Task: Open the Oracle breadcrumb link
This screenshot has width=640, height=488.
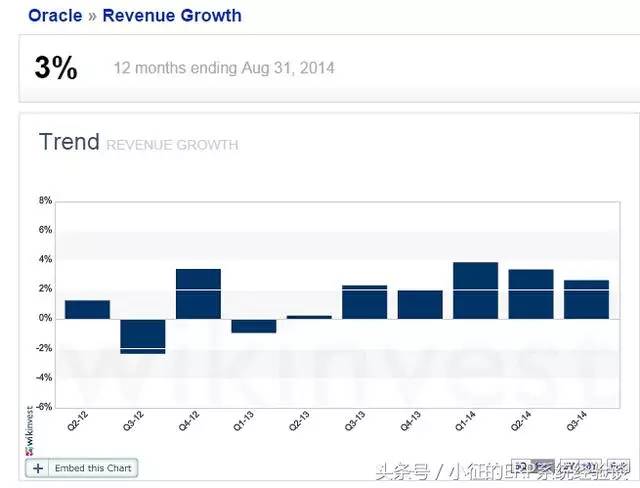Action: tap(55, 16)
